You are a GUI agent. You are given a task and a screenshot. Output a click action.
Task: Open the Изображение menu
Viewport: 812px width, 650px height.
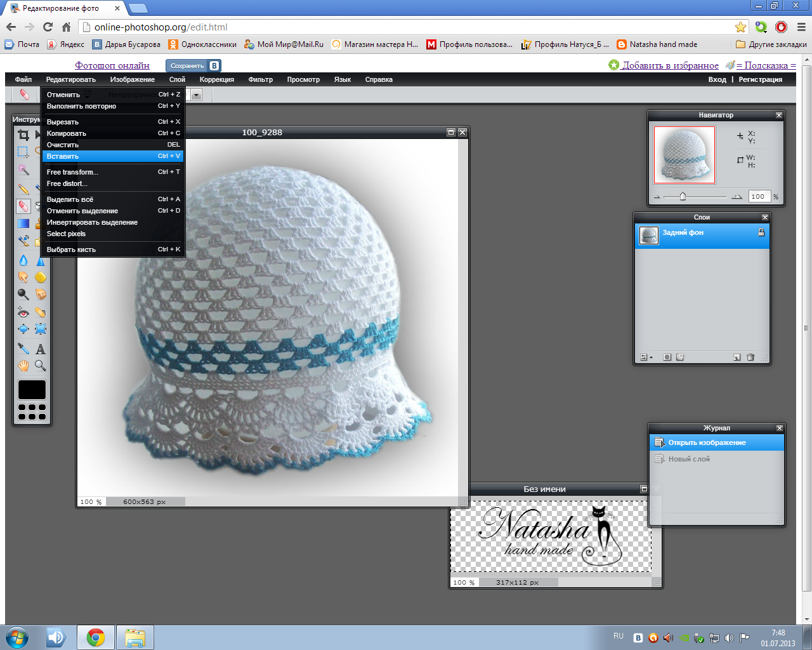132,79
